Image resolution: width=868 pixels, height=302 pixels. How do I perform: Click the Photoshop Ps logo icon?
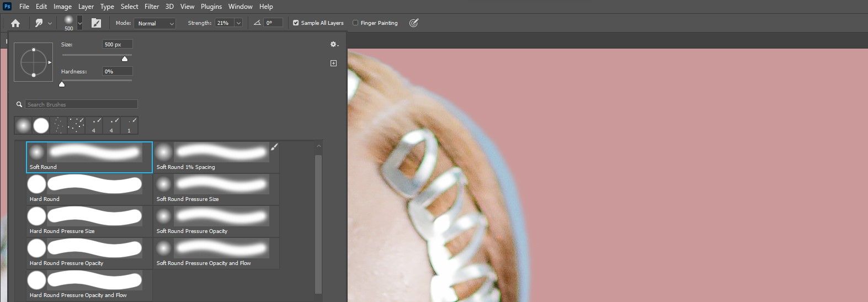click(7, 7)
